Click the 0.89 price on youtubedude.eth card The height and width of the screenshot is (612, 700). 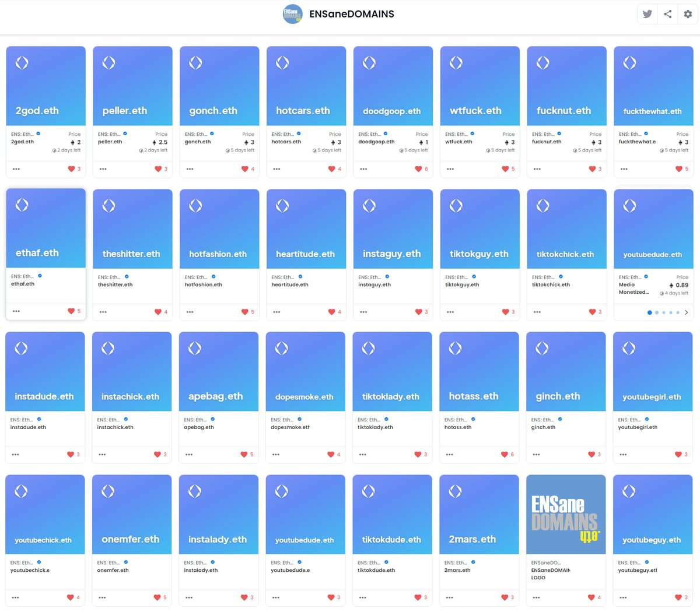tap(678, 285)
